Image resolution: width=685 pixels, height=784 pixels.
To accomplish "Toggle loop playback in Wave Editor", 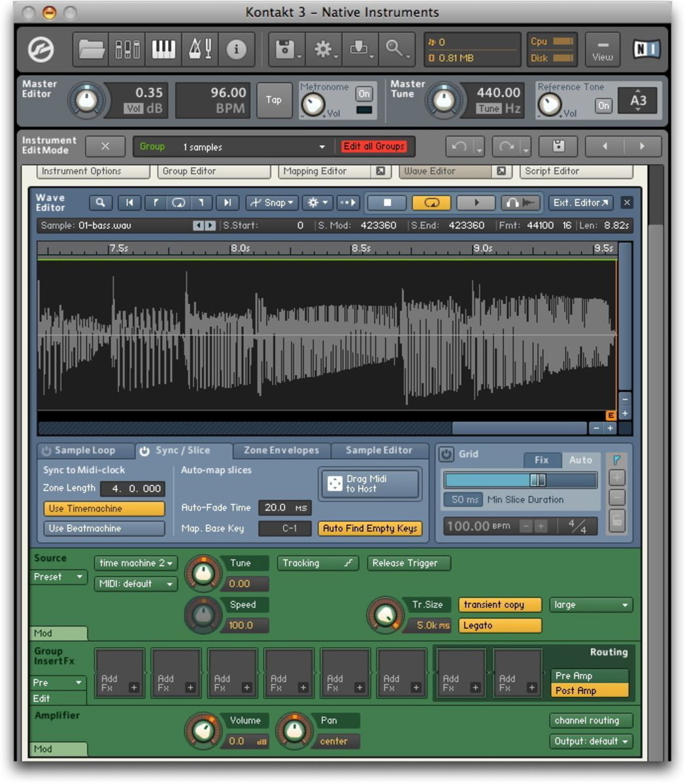I will 431,203.
